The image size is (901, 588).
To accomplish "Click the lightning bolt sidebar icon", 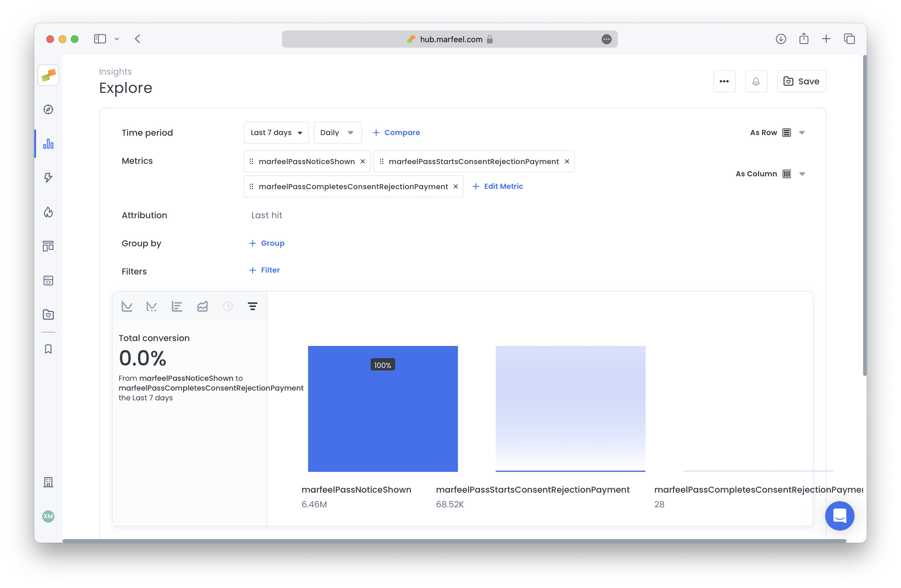I will pos(48,178).
